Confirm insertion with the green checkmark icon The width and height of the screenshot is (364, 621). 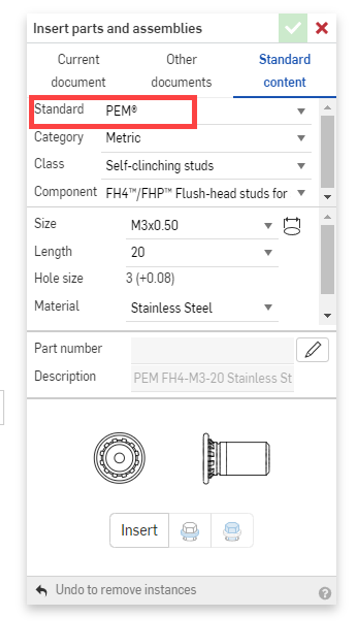tap(293, 28)
